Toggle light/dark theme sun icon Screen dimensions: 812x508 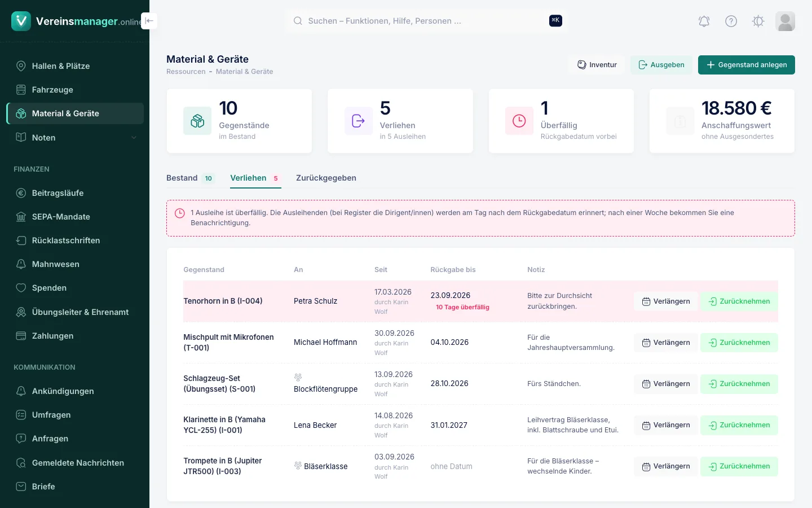(x=758, y=21)
